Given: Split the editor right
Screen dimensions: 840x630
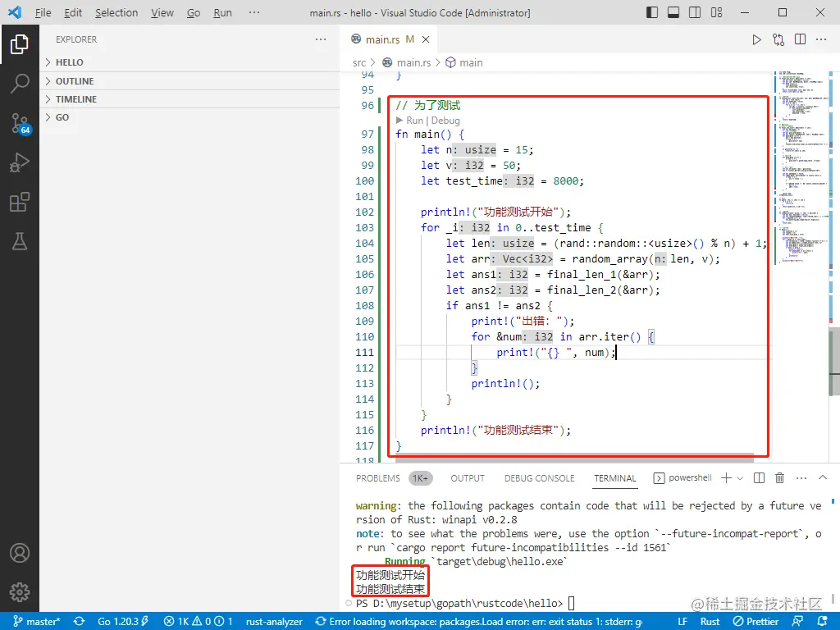Looking at the screenshot, I should 801,39.
